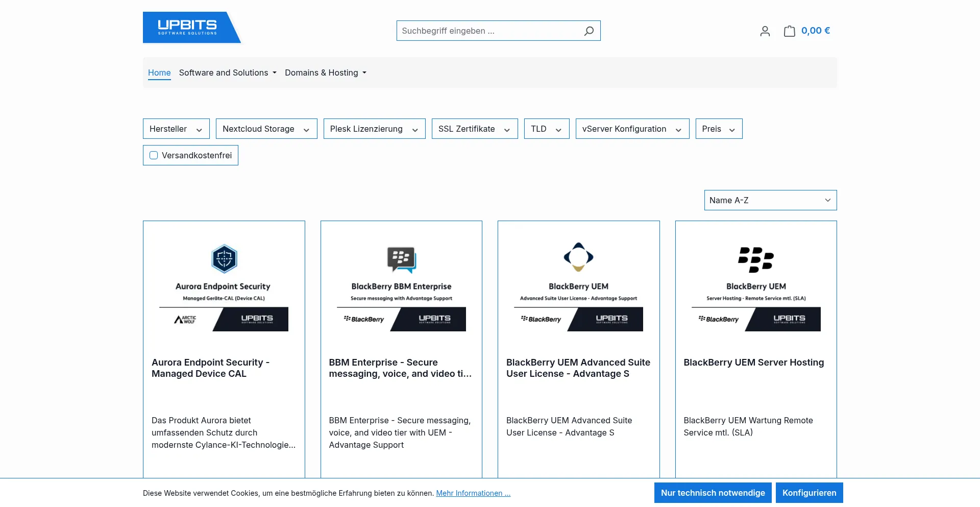Click the search magnifier icon
The width and height of the screenshot is (980, 507).
point(589,31)
